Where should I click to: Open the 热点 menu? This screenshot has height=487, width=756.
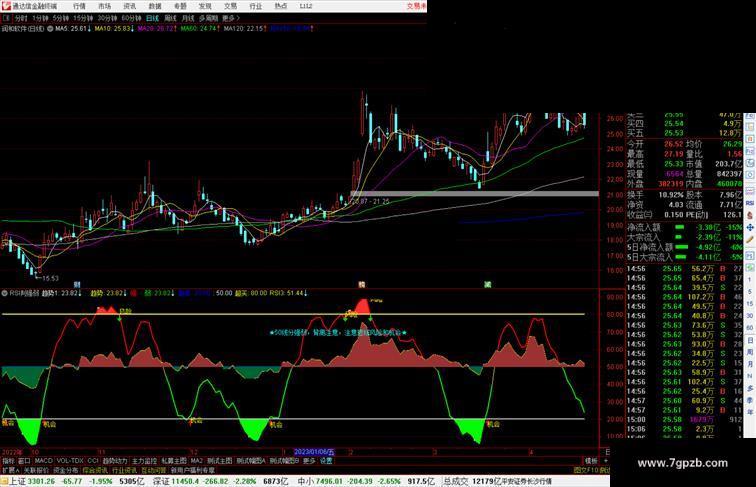coord(281,6)
